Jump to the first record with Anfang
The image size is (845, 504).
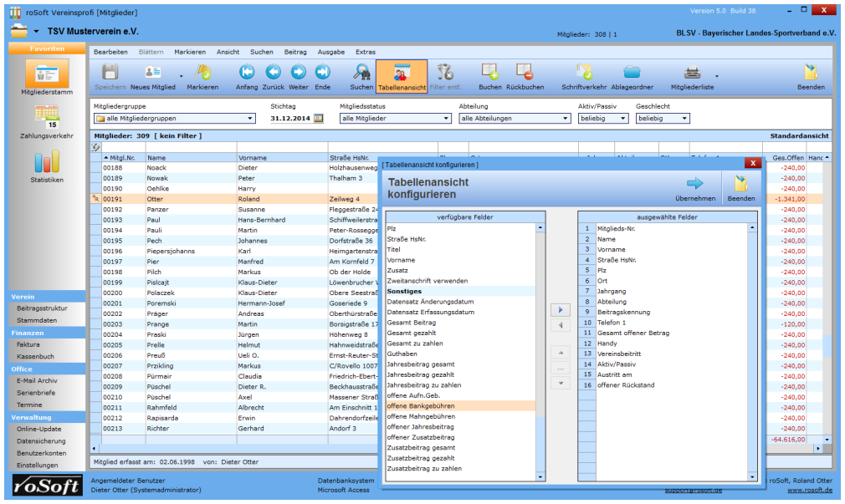(247, 73)
